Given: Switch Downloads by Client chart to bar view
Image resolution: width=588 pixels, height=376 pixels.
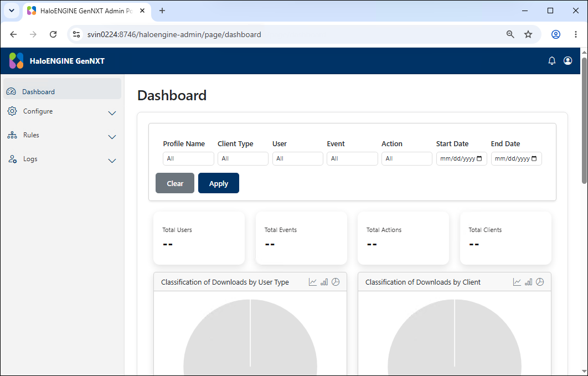Looking at the screenshot, I should pyautogui.click(x=528, y=282).
